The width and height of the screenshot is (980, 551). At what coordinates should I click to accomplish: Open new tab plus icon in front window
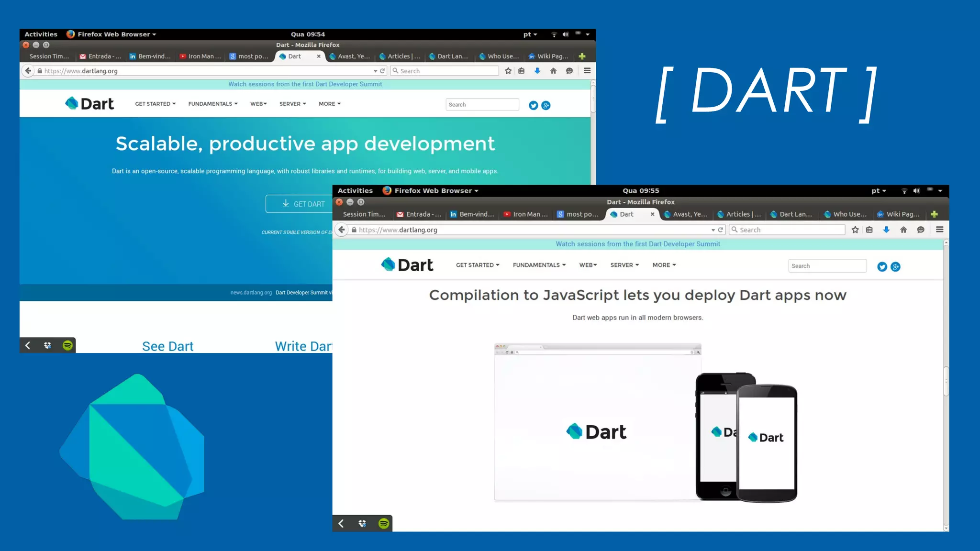(935, 214)
